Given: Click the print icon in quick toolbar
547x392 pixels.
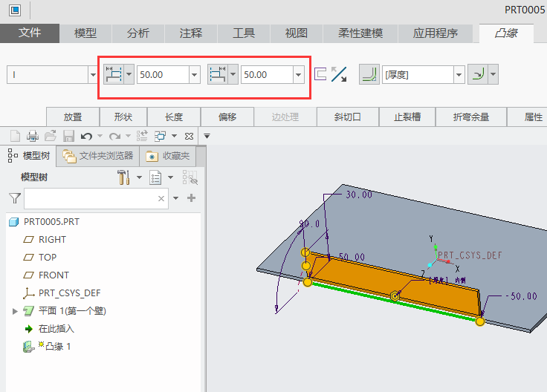Looking at the screenshot, I should point(33,136).
